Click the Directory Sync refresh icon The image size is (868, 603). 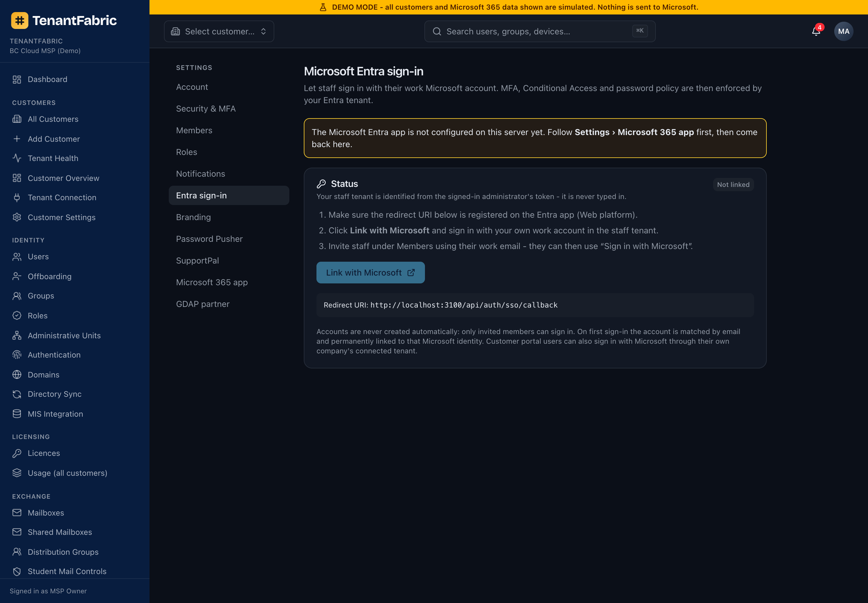(17, 394)
